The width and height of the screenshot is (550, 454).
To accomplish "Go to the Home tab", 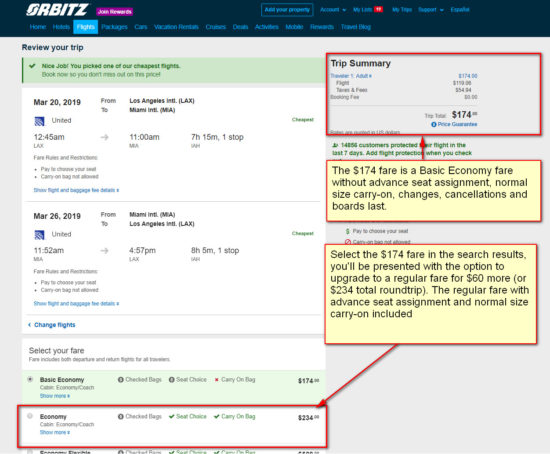I will (x=38, y=27).
